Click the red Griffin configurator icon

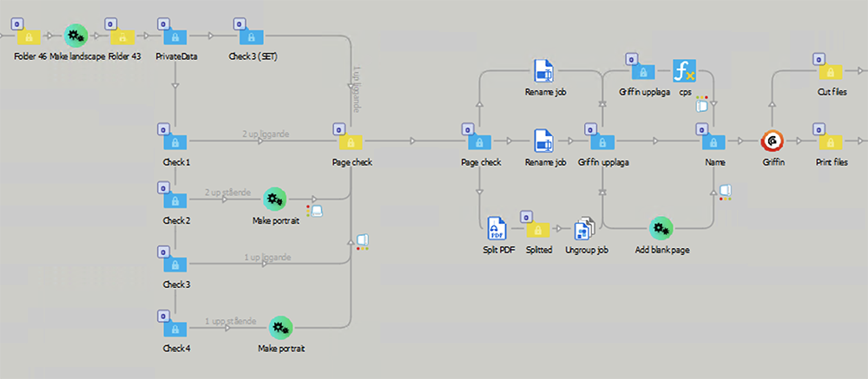pyautogui.click(x=772, y=140)
